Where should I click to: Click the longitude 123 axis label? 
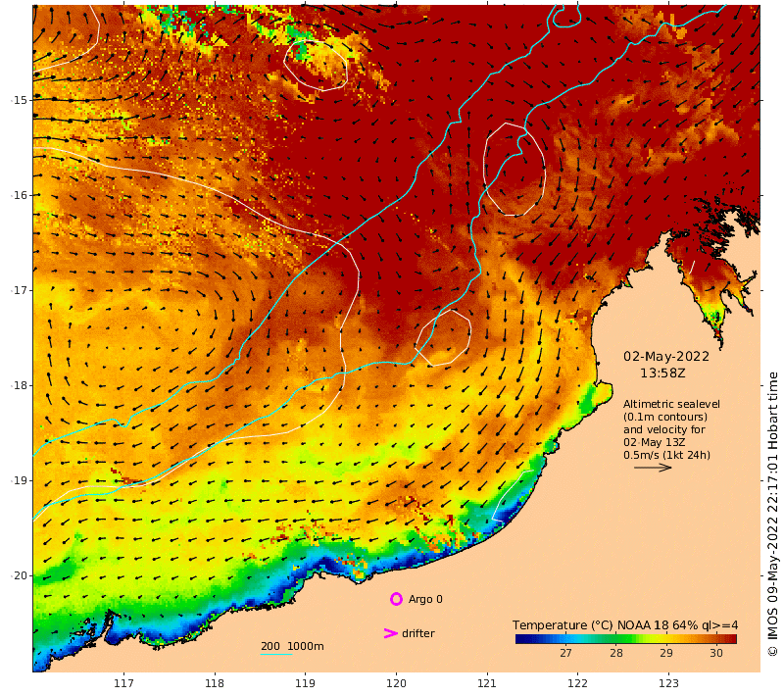tap(668, 683)
